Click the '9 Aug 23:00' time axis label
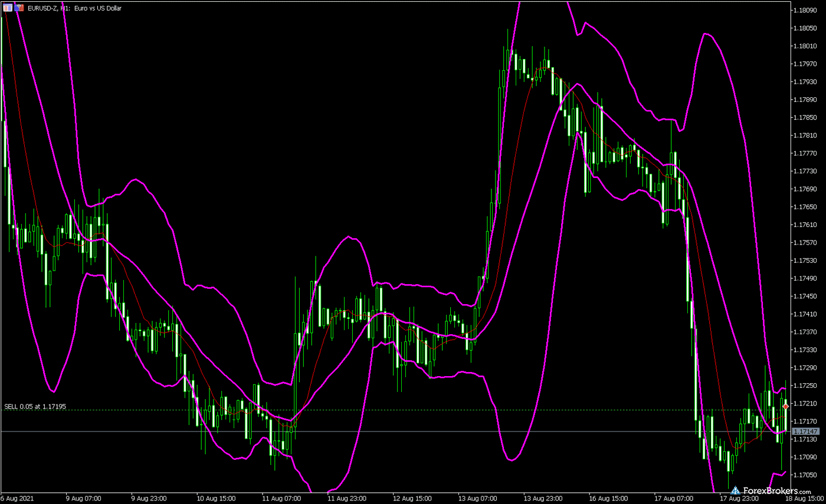This screenshot has height=504, width=826. point(149,498)
